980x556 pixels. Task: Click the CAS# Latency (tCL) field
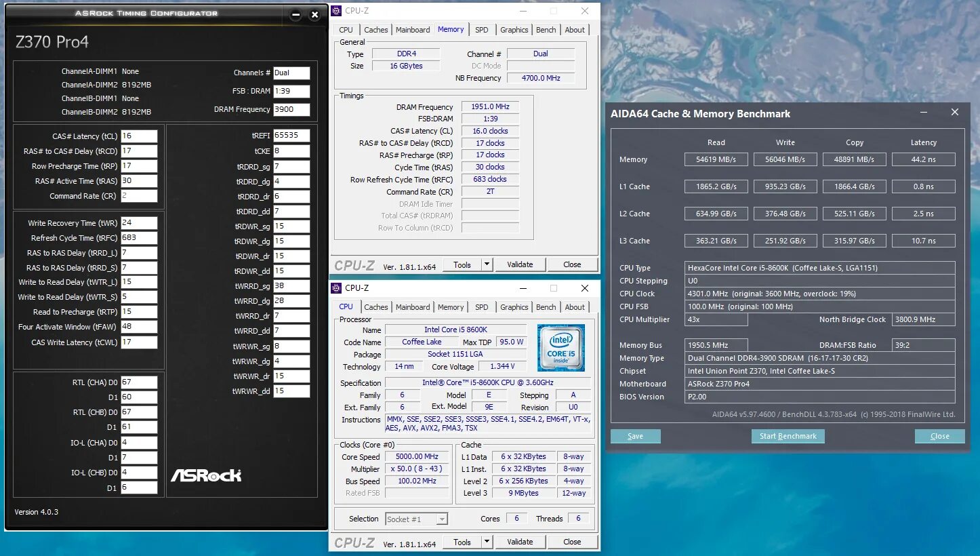[x=139, y=136]
